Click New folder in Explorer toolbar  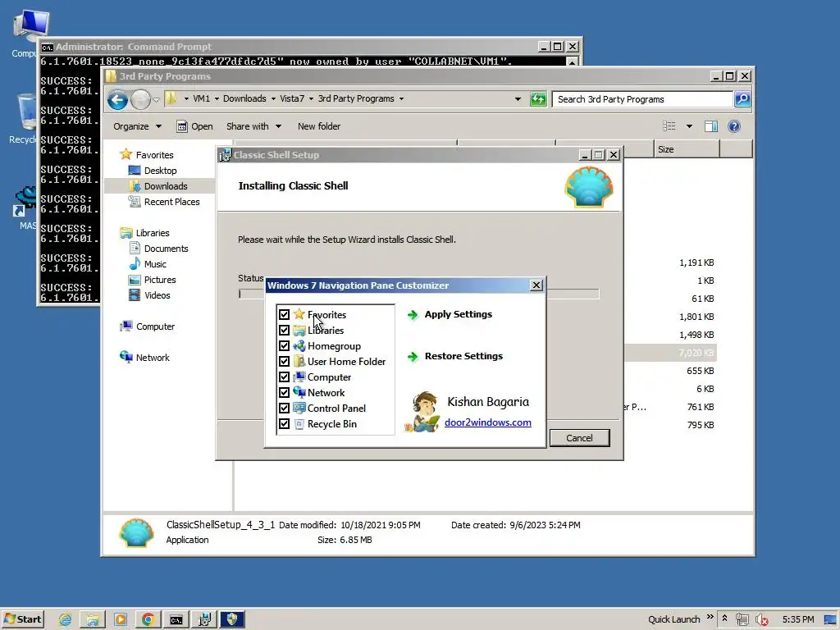[x=319, y=126]
